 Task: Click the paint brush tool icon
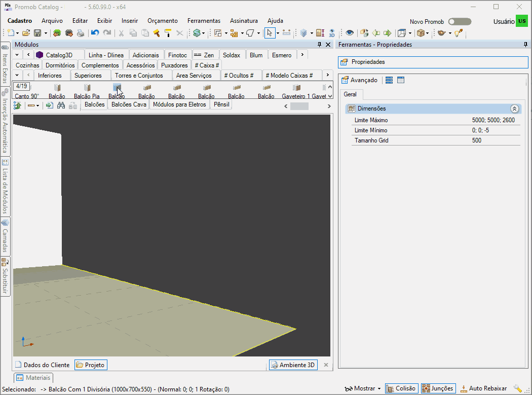tap(157, 33)
